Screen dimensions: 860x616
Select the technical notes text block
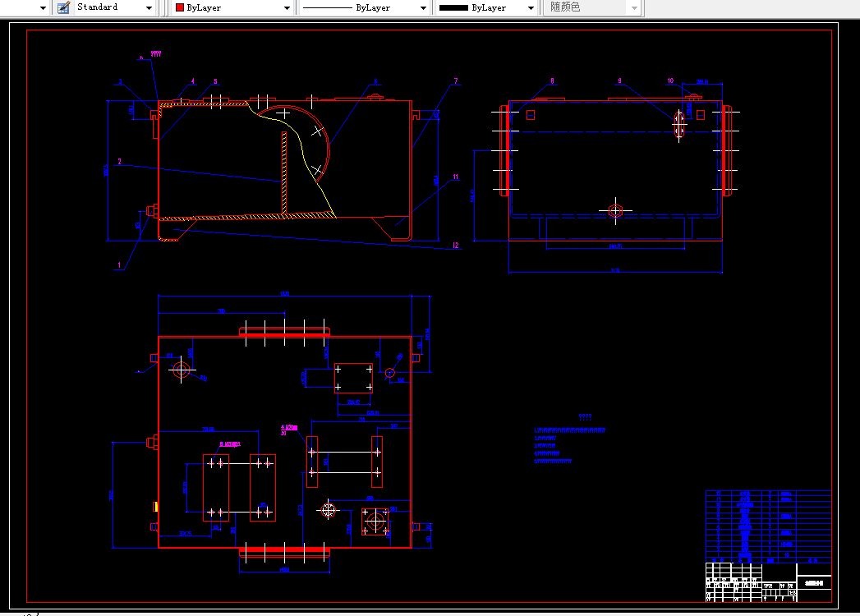(569, 439)
